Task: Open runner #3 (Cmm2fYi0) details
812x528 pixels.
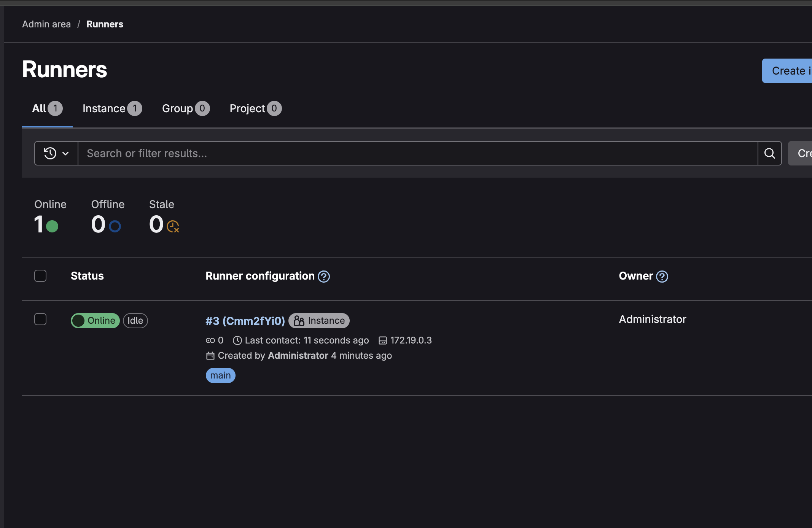Action: point(245,321)
